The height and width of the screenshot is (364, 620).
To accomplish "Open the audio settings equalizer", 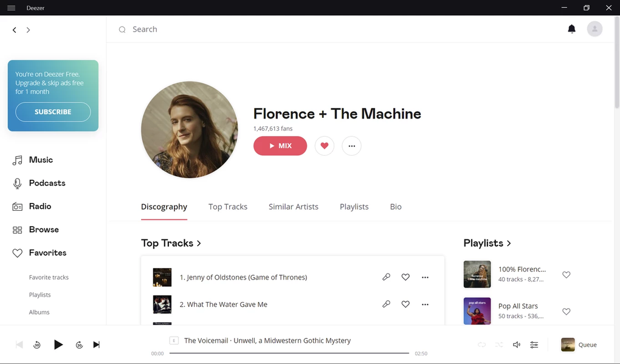I will (534, 345).
